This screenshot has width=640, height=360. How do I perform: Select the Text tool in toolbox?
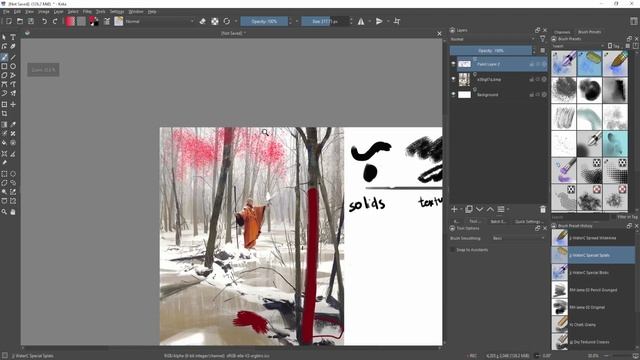point(13,37)
